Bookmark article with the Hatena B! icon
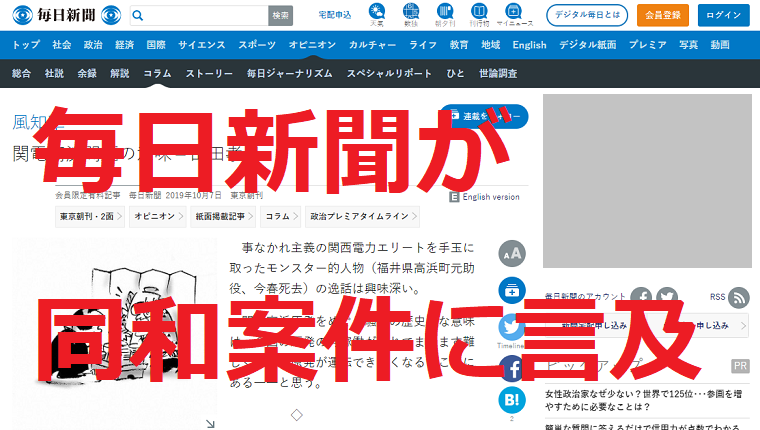The image size is (760, 430). click(x=512, y=400)
